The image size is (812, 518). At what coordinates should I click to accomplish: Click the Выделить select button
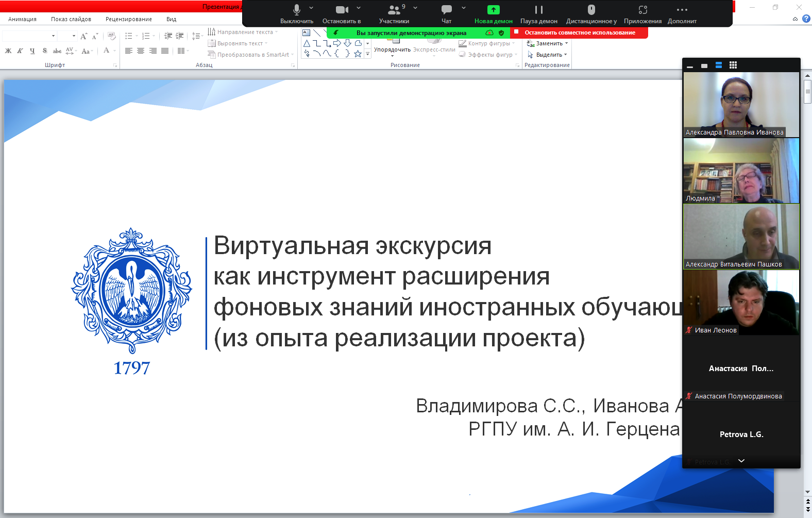click(x=547, y=55)
